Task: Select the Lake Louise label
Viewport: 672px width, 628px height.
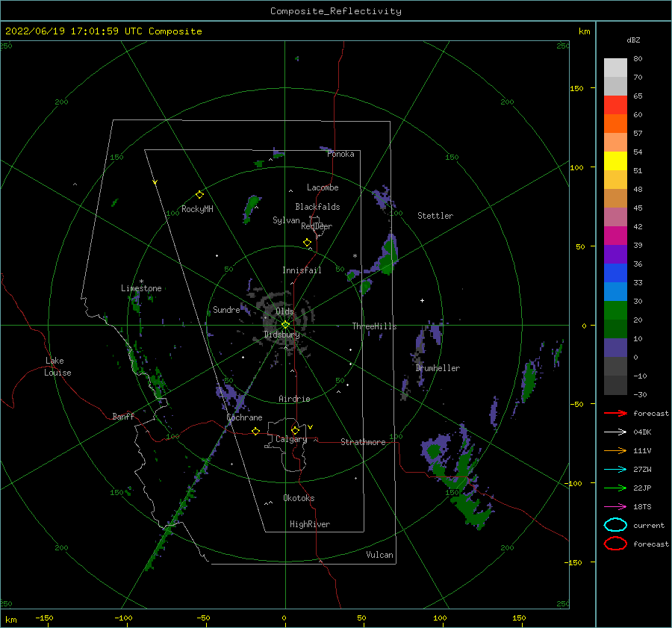Action: 57,367
